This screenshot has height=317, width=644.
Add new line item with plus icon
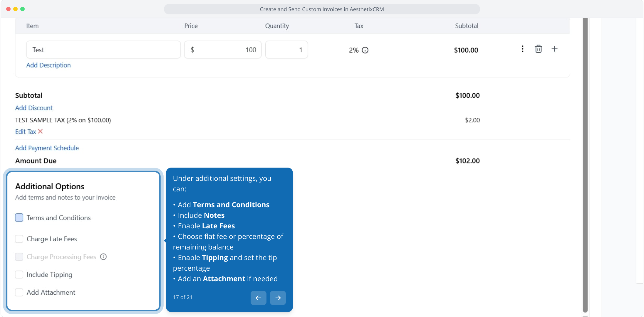point(554,49)
